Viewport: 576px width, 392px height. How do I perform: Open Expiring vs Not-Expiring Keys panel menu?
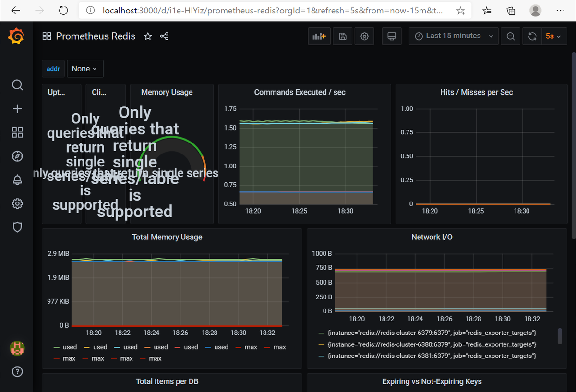pos(432,382)
